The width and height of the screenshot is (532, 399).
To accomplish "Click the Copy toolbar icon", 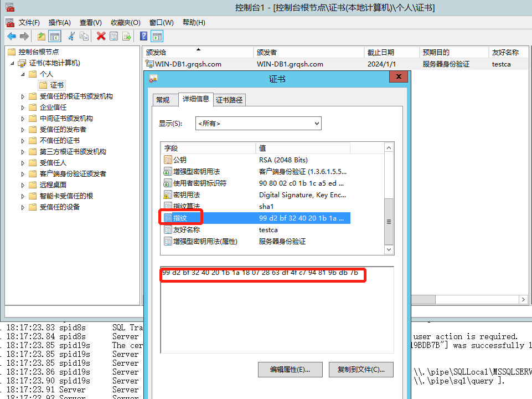I will 84,36.
